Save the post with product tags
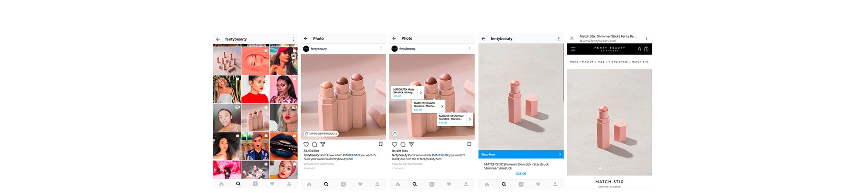 (x=469, y=144)
